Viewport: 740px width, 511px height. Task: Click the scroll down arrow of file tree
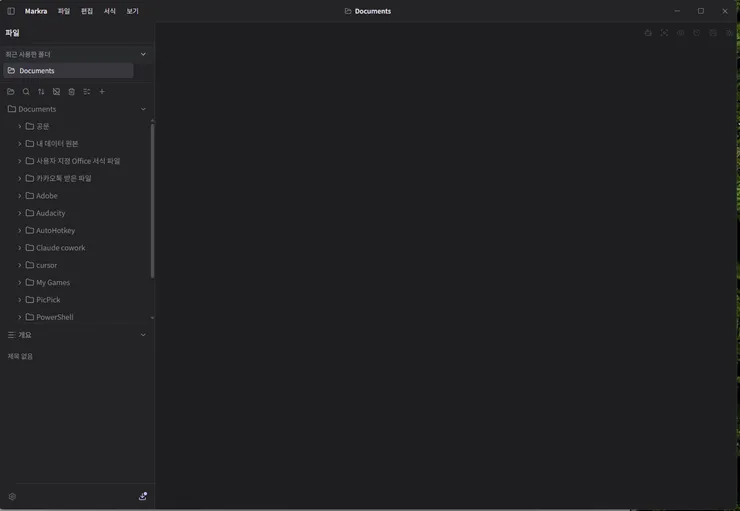coord(152,318)
